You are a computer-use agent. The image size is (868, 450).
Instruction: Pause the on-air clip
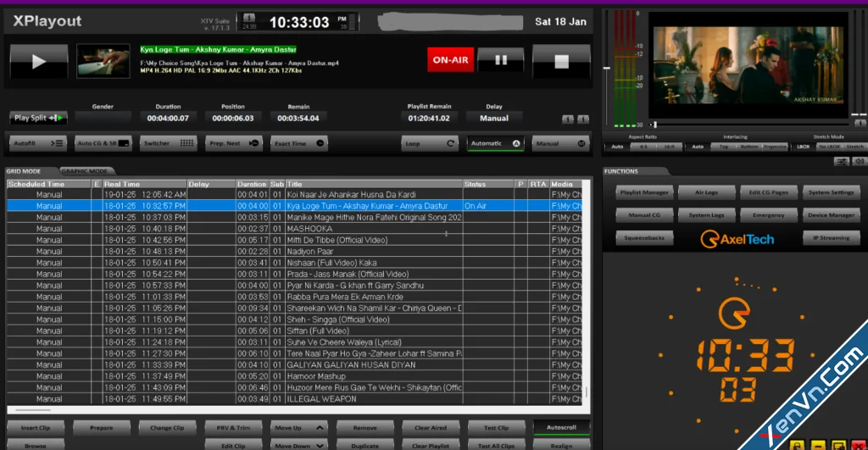tap(501, 60)
